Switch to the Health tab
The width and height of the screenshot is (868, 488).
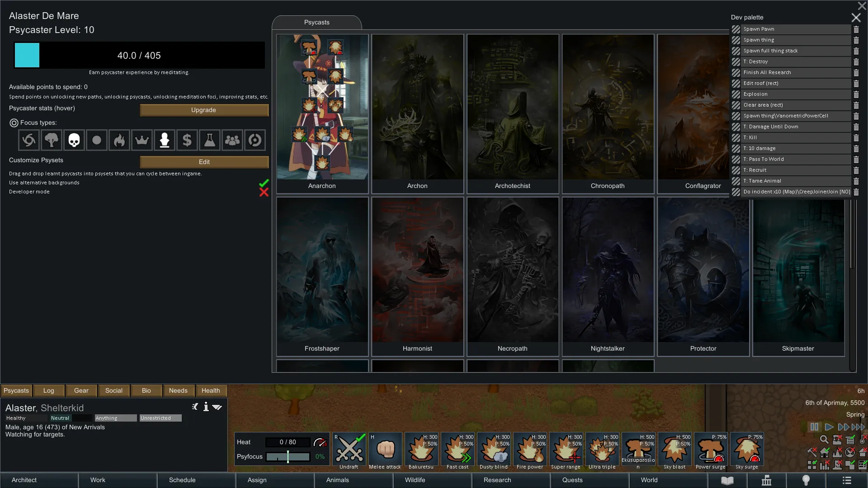[211, 390]
